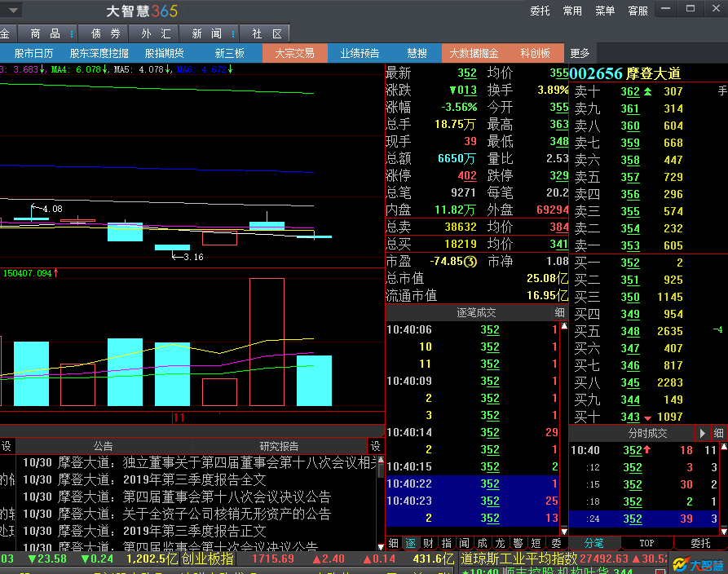The image size is (728, 574).
Task: Click the 细 button beside 逐笔成交
Action: tap(559, 312)
